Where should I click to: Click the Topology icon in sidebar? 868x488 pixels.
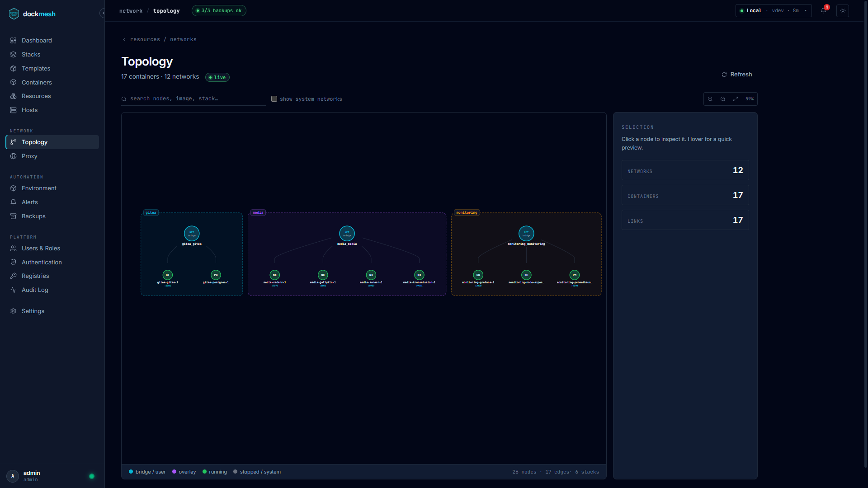14,142
